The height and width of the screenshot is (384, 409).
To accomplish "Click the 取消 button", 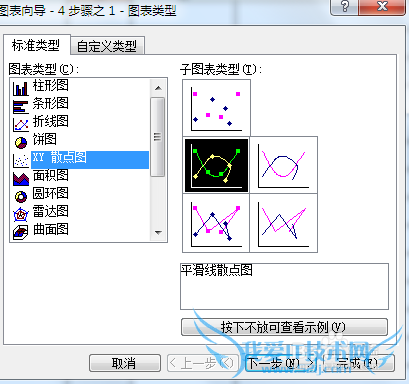I will pos(125,363).
